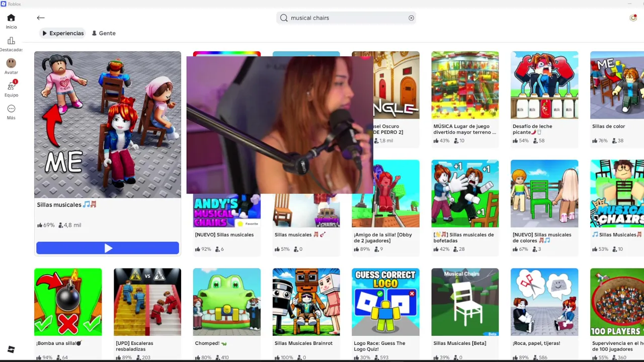
Task: Click the title 'Sillas Musicales [Beta]'
Action: [x=460, y=343]
